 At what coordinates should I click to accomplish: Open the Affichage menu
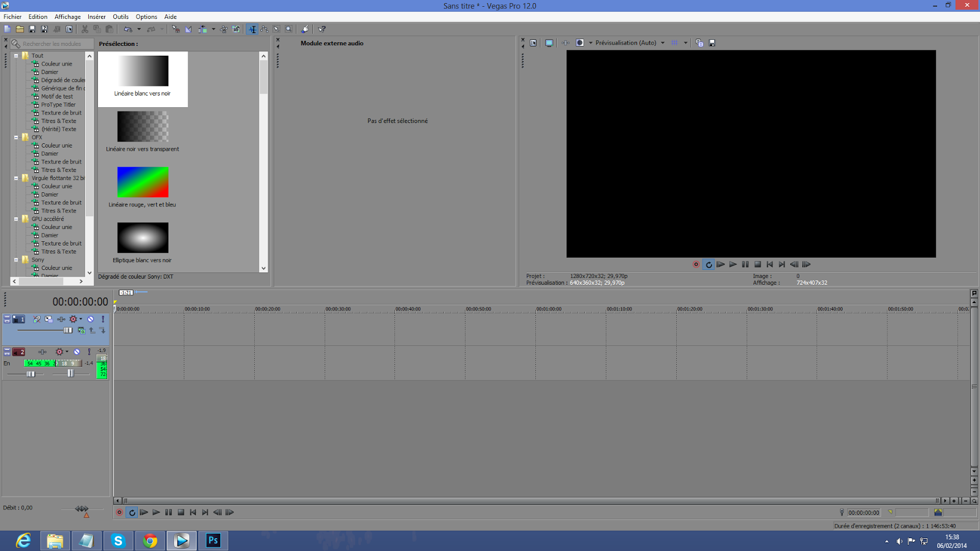[x=67, y=17]
